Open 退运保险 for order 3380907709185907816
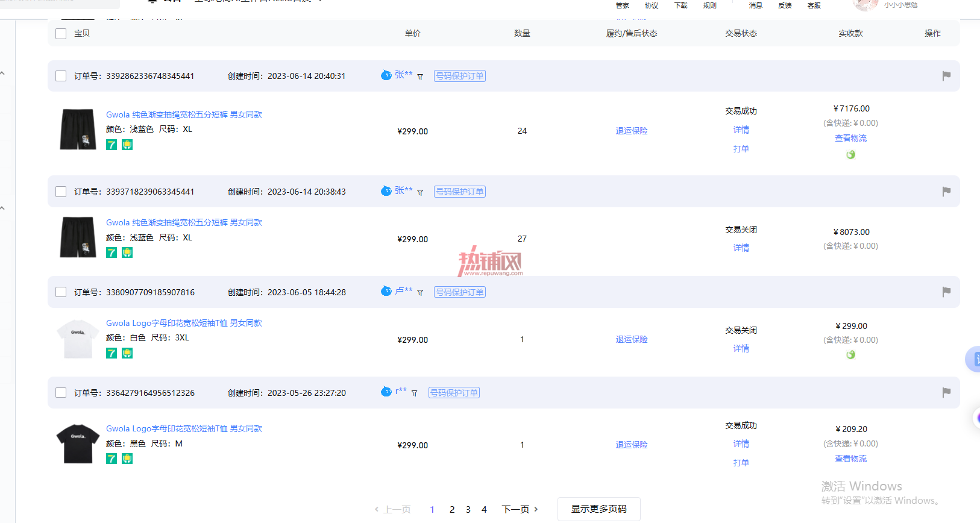Screen dimensions: 980x523 coord(632,339)
